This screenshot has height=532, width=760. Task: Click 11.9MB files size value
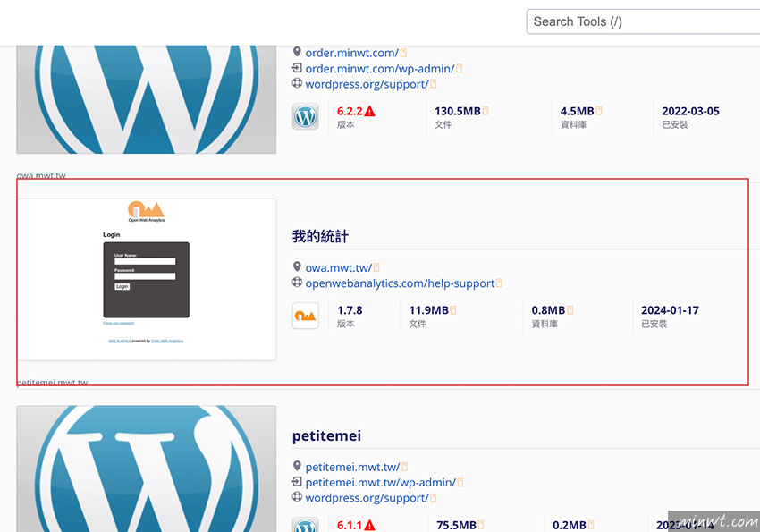[428, 310]
